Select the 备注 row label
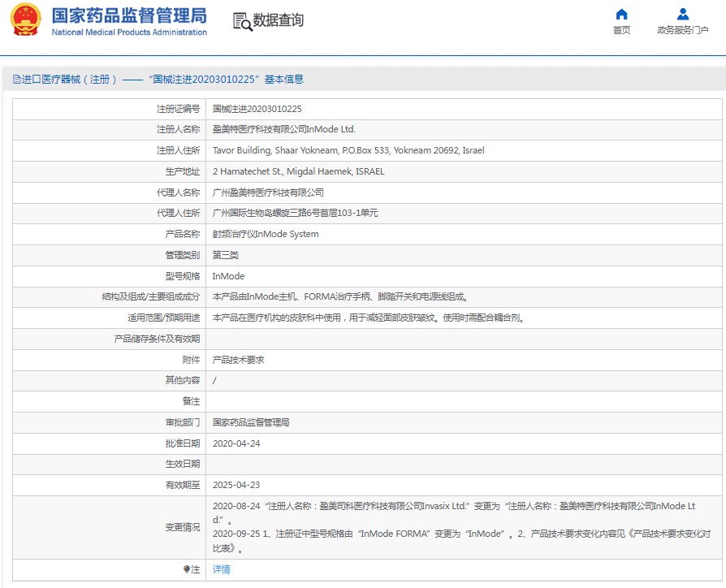 [x=191, y=401]
